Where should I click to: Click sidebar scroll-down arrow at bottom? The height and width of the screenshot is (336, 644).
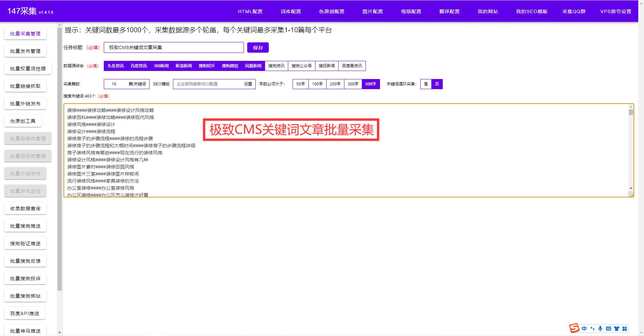[59, 333]
